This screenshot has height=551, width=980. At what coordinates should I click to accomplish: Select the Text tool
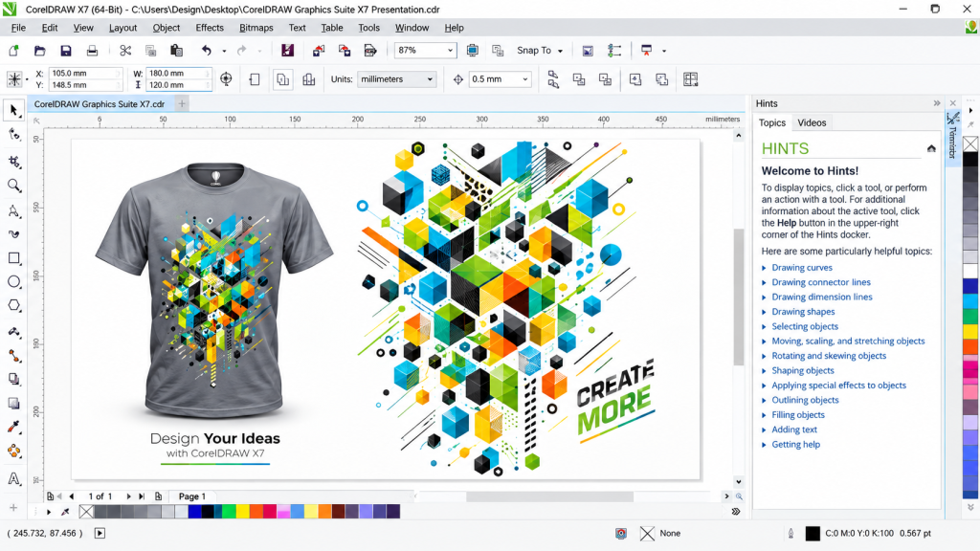click(x=13, y=479)
